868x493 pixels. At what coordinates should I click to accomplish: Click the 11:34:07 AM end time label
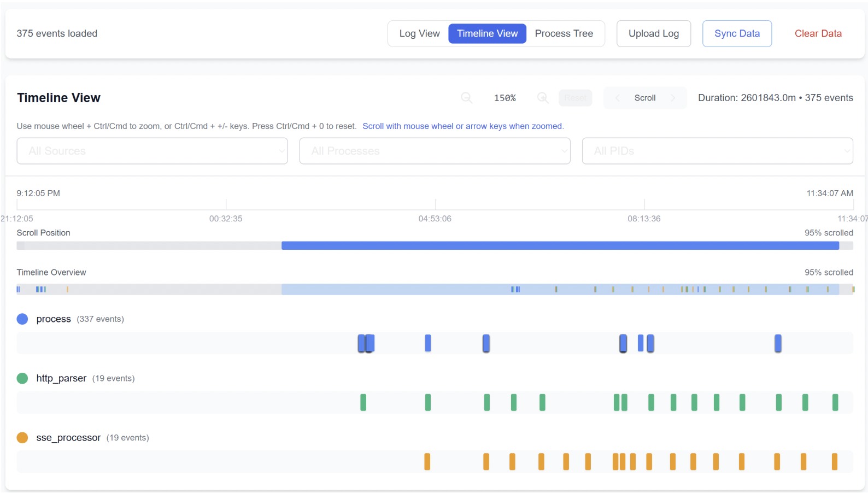(x=830, y=193)
